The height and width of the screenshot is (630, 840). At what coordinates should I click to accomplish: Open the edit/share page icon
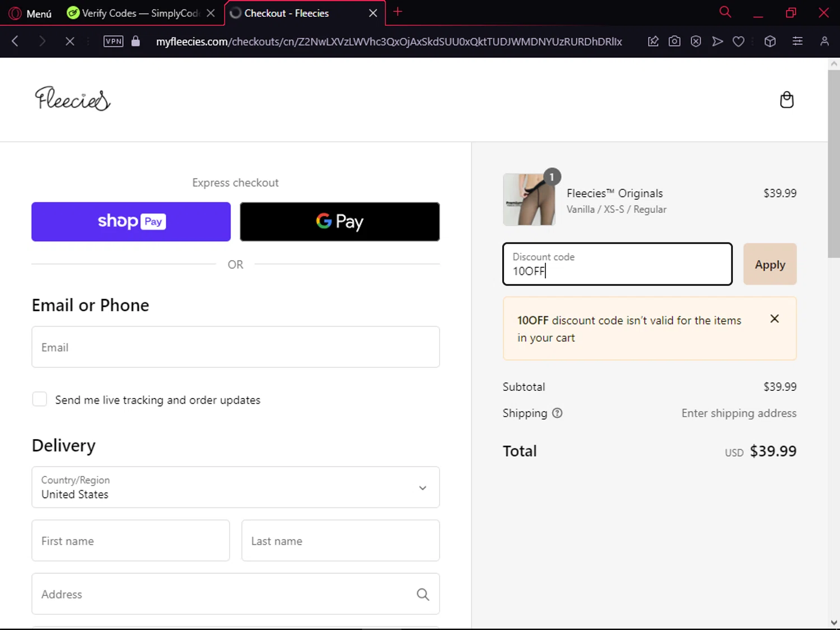[653, 41]
